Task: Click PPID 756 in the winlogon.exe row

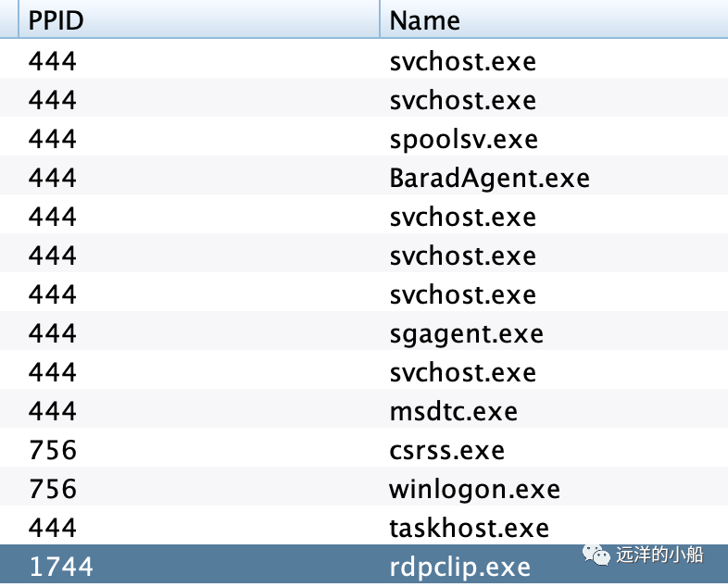Action: (53, 490)
